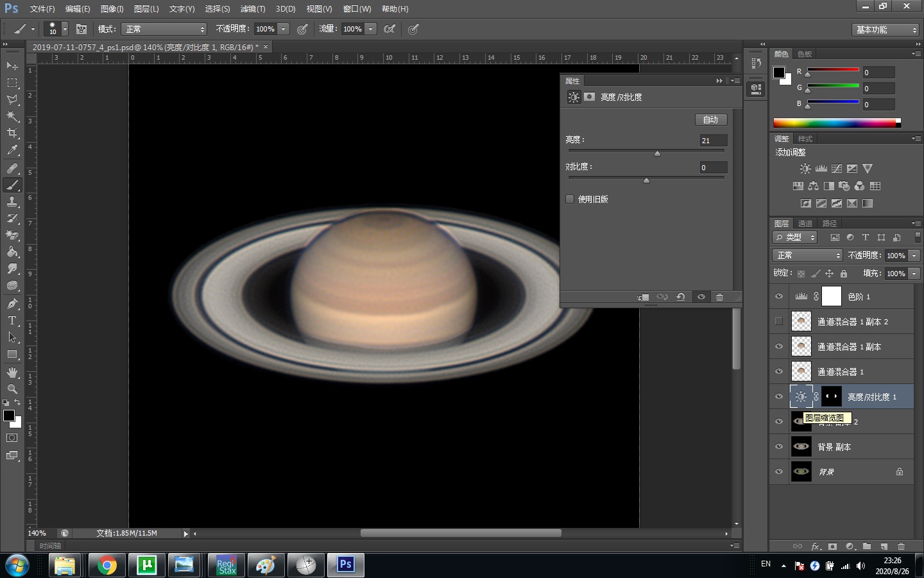Screen dimensions: 924x578
Task: Select the 背景 副本 layer thumbnail
Action: coord(801,446)
